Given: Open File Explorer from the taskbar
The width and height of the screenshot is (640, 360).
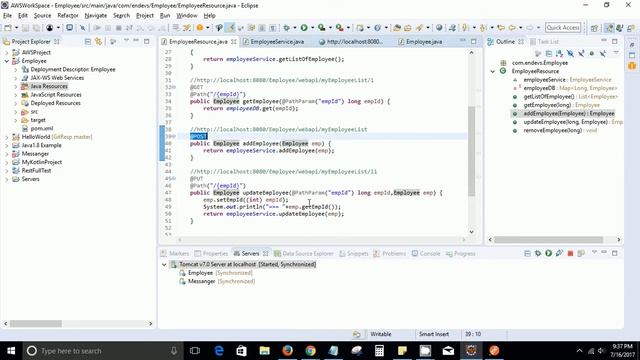Looking at the screenshot, I should [264, 351].
